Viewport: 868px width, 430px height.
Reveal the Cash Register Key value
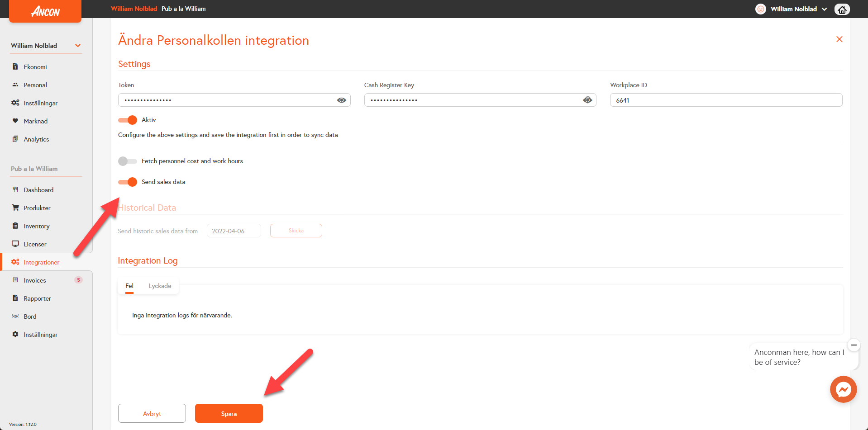(x=587, y=100)
